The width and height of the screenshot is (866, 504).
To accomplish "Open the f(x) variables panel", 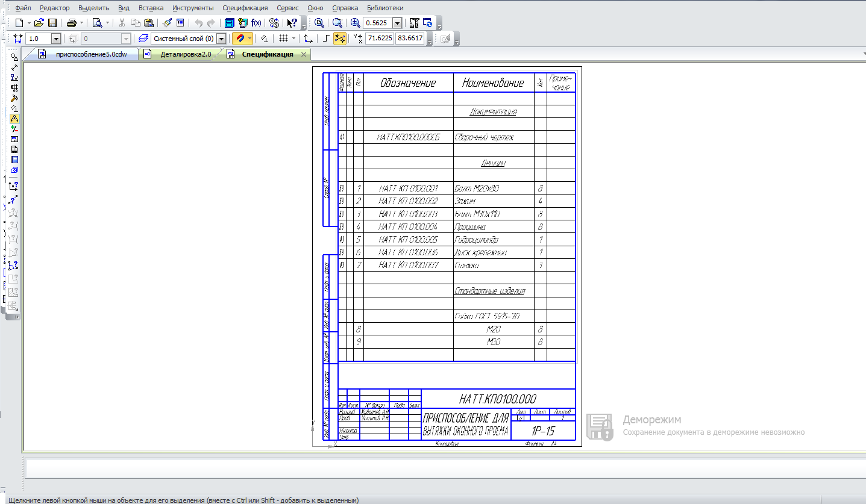I will pos(257,23).
